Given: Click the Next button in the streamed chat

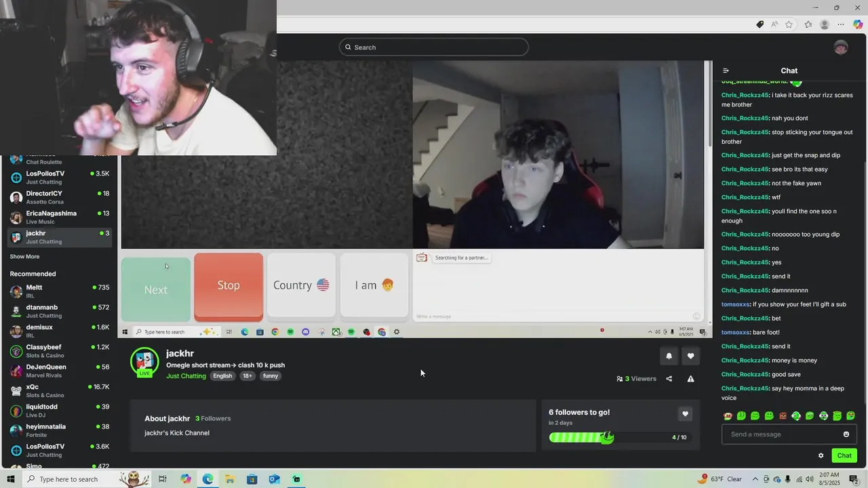Looking at the screenshot, I should pyautogui.click(x=155, y=289).
